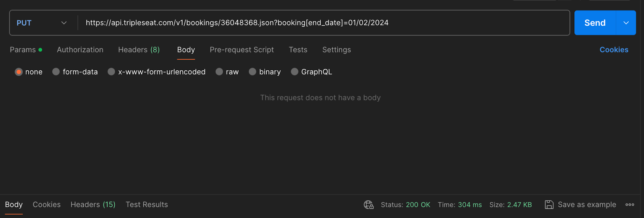Viewport: 644px width, 218px height.
Task: Click the globe network icon beside Status
Action: click(x=369, y=205)
